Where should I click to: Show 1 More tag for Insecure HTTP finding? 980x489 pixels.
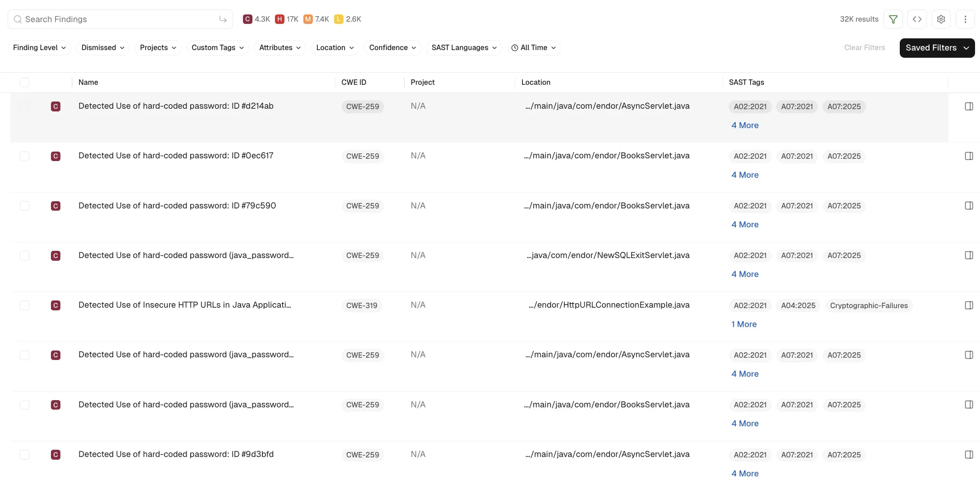(744, 324)
